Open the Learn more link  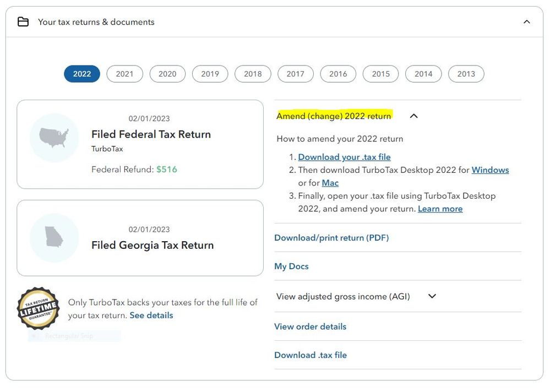point(440,209)
